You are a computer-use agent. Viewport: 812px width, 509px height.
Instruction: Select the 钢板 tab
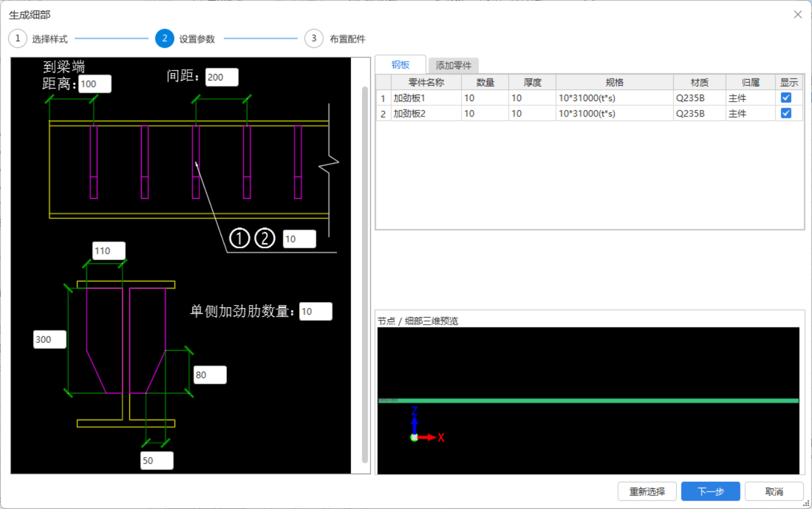(x=400, y=65)
